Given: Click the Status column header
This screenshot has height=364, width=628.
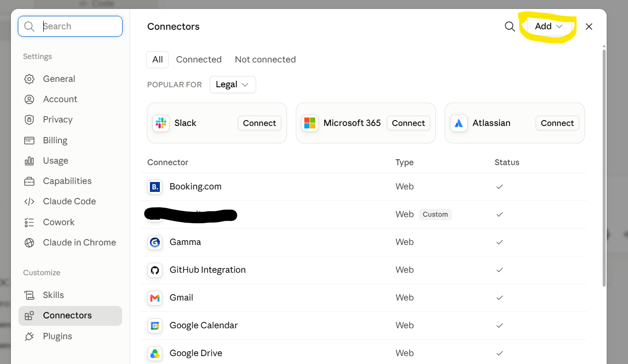Looking at the screenshot, I should (507, 162).
